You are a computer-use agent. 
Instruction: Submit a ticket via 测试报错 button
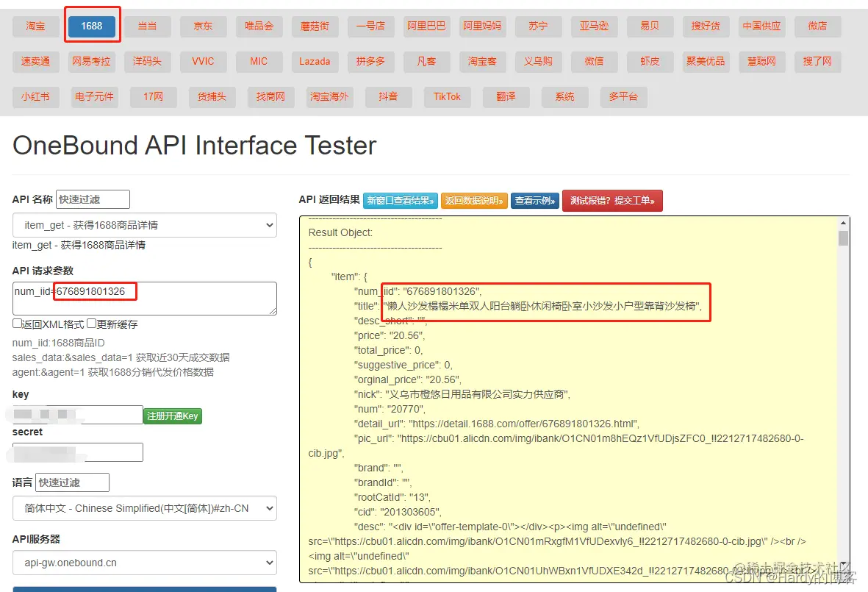click(x=612, y=201)
